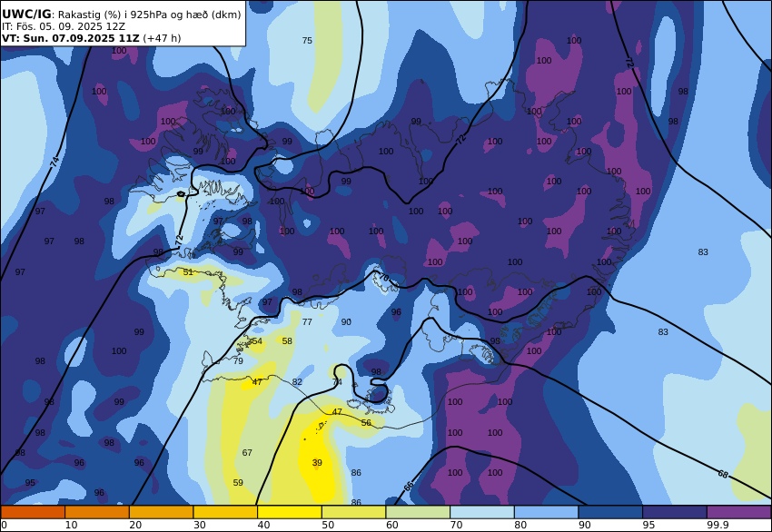The height and width of the screenshot is (532, 772).
Task: Click the 58 humidity value on the map
Action: pyautogui.click(x=287, y=340)
